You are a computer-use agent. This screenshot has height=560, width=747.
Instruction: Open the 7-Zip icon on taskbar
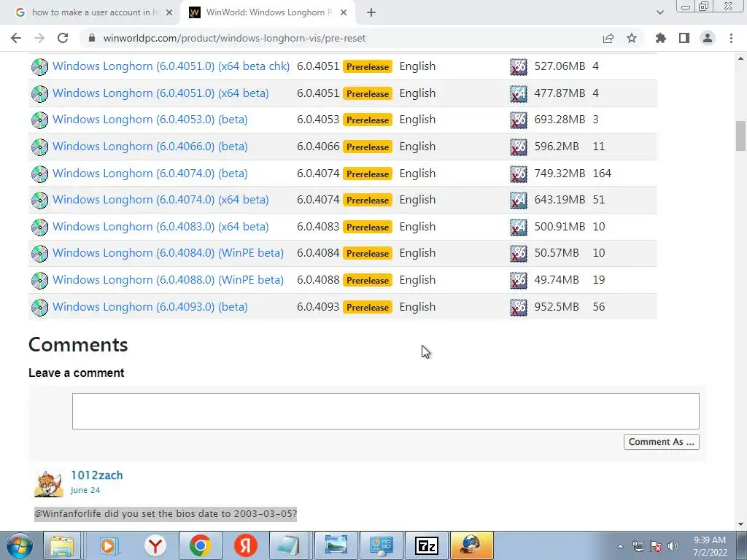click(x=426, y=545)
